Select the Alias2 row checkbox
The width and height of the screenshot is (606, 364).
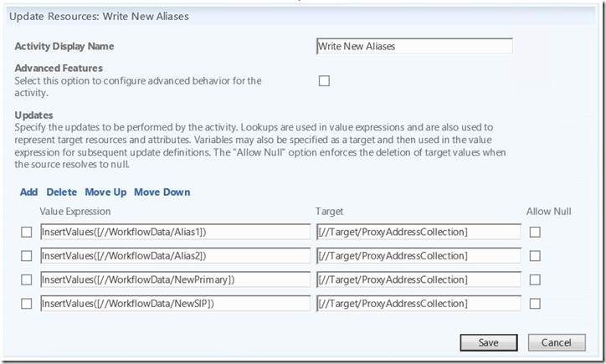pos(26,256)
